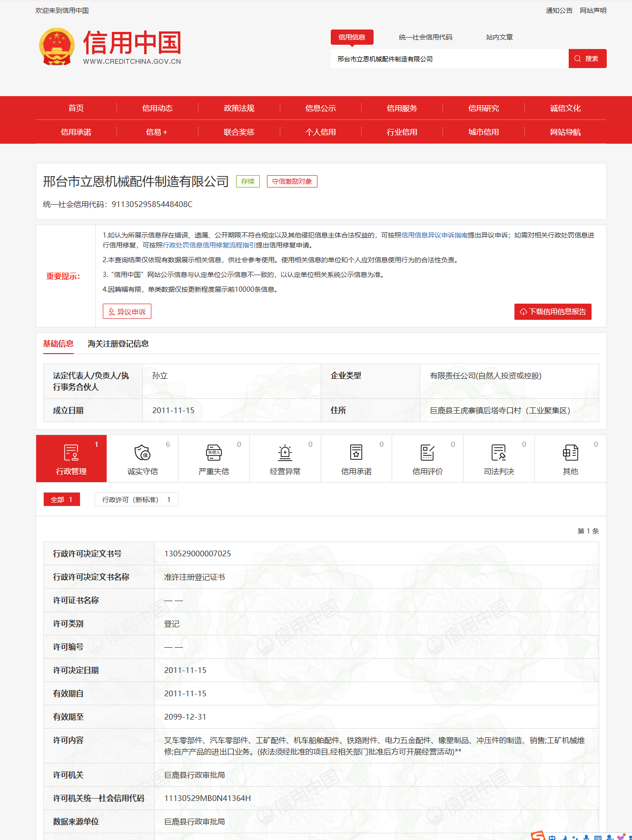
Task: Open the 信用动态 navigation item
Action: [158, 108]
